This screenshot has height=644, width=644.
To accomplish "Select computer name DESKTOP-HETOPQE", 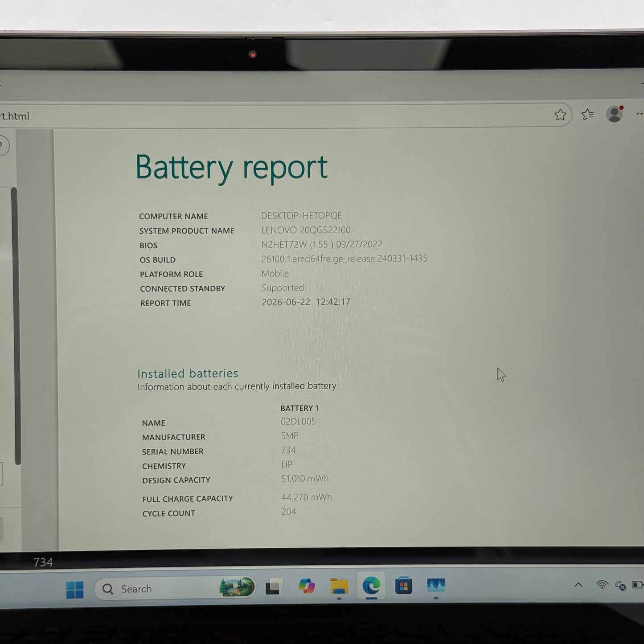I will 302,215.
